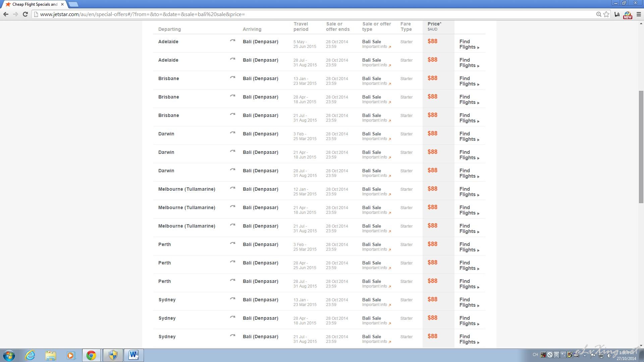Click the Fare Type column header
This screenshot has height=362, width=644.
[406, 26]
